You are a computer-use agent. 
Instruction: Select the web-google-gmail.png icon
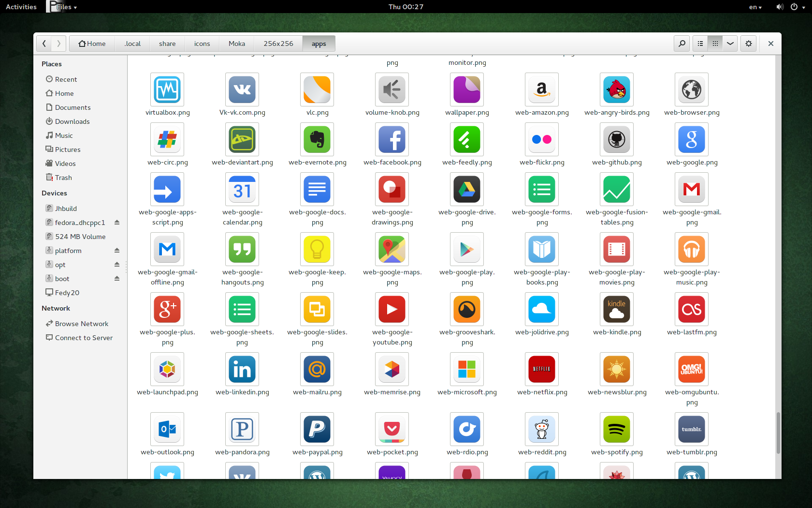691,189
